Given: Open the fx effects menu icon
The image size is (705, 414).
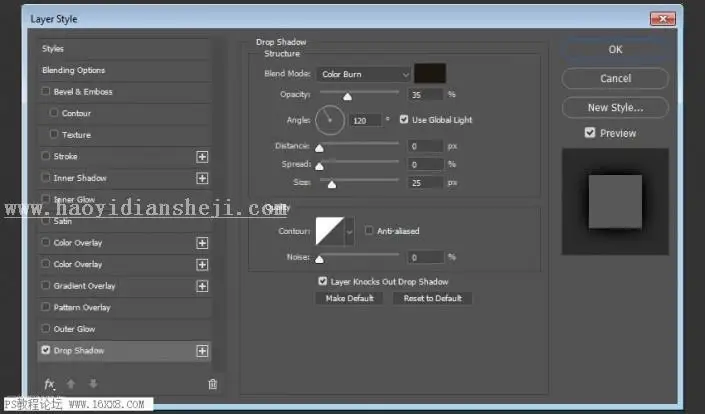Looking at the screenshot, I should 49,384.
